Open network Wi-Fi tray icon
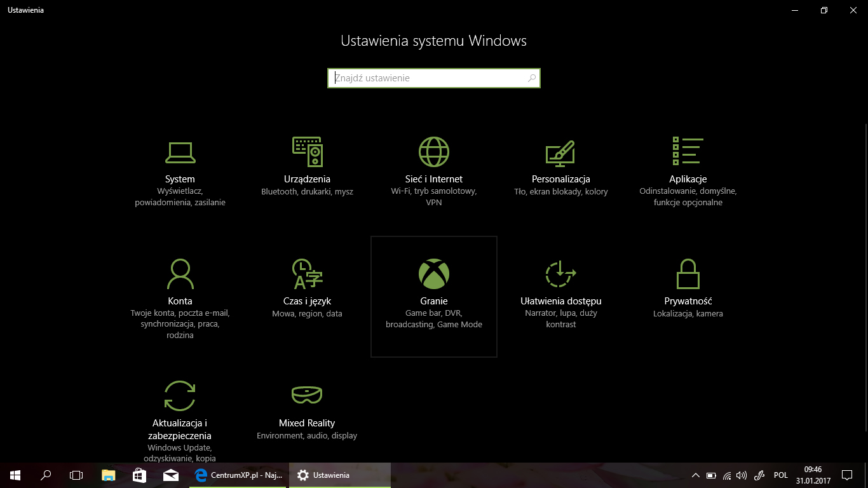The image size is (868, 488). coord(726,475)
